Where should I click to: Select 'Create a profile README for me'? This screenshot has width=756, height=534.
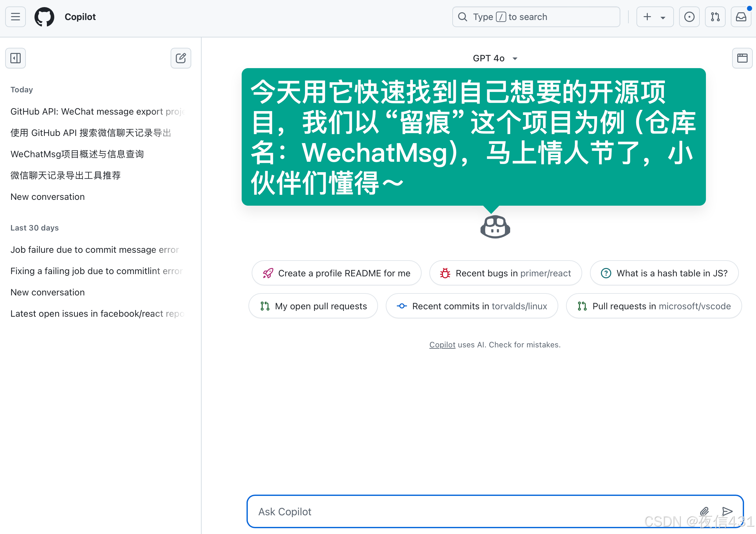(x=336, y=273)
